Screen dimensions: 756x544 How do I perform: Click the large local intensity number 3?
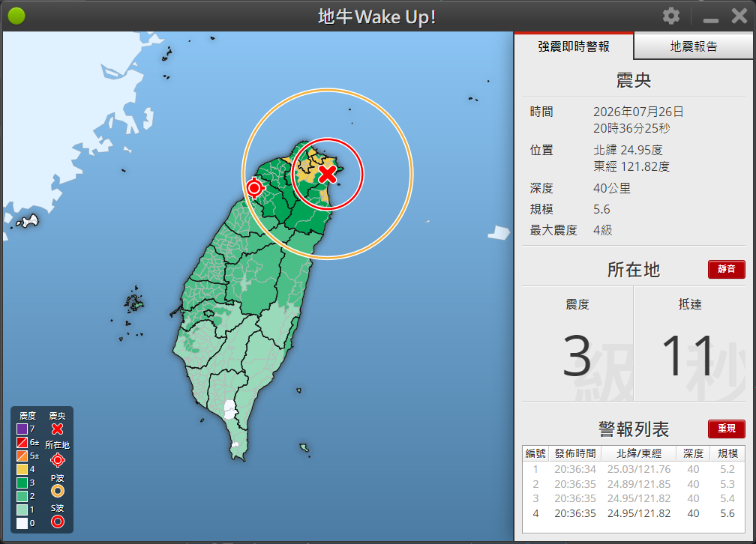(x=577, y=357)
